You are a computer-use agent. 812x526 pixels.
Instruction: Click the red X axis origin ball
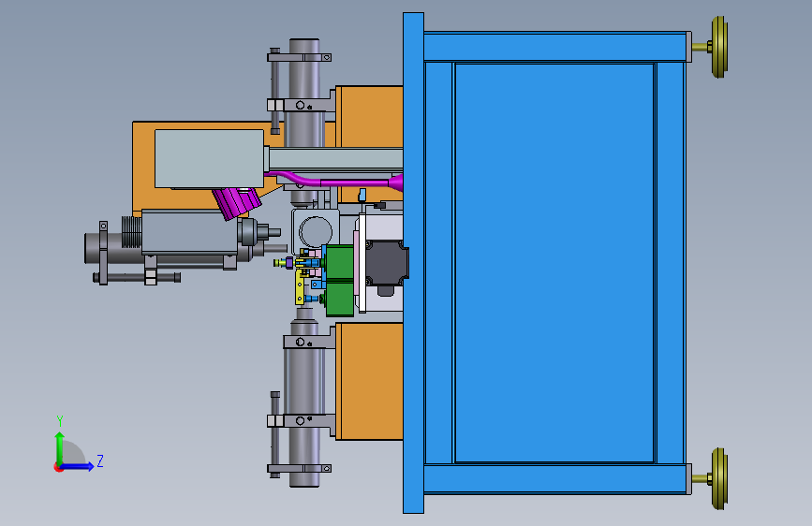coord(58,467)
